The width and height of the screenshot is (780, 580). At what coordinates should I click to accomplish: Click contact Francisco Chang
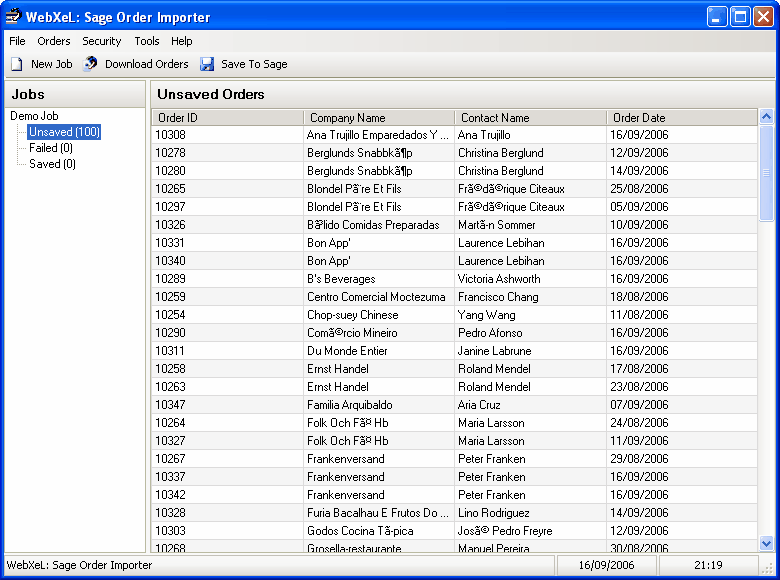[498, 297]
